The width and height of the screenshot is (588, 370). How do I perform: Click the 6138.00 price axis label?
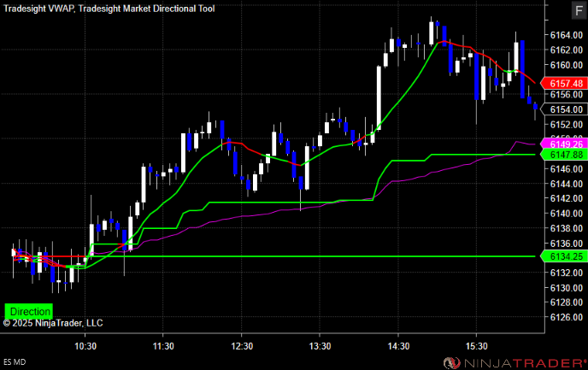click(567, 228)
